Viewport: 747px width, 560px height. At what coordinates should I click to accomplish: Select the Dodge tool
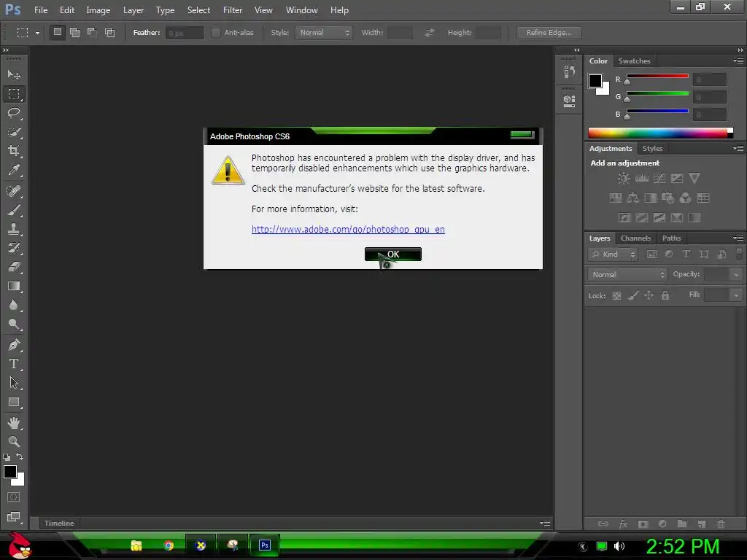[14, 324]
